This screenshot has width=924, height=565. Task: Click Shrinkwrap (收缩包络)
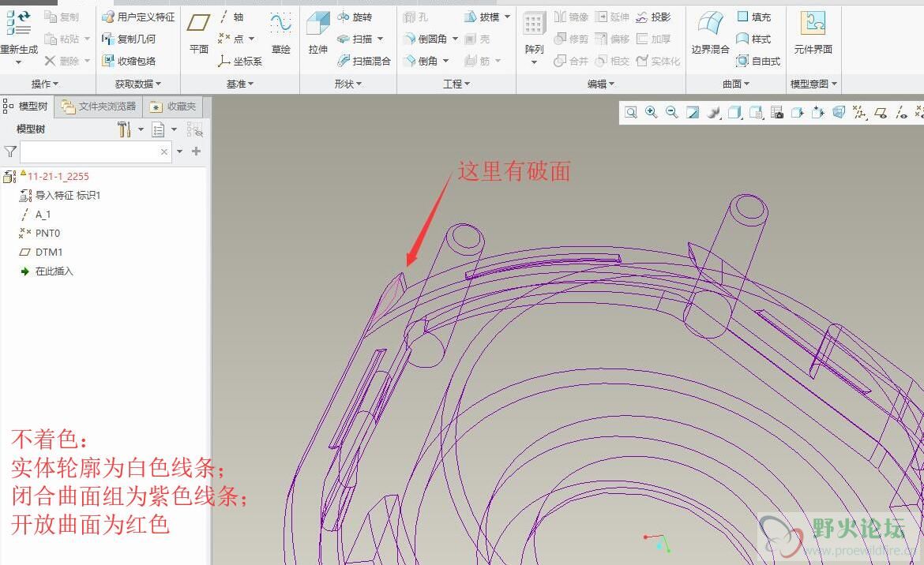tap(129, 61)
